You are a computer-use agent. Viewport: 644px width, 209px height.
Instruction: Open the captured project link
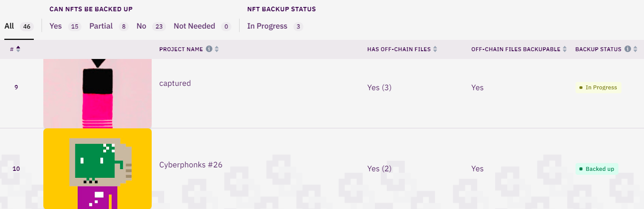[175, 83]
